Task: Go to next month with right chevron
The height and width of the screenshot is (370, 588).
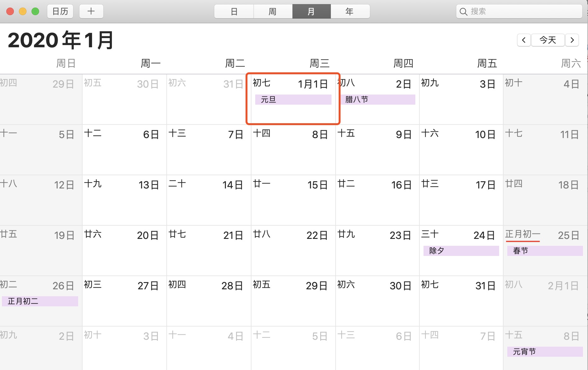Action: [572, 40]
